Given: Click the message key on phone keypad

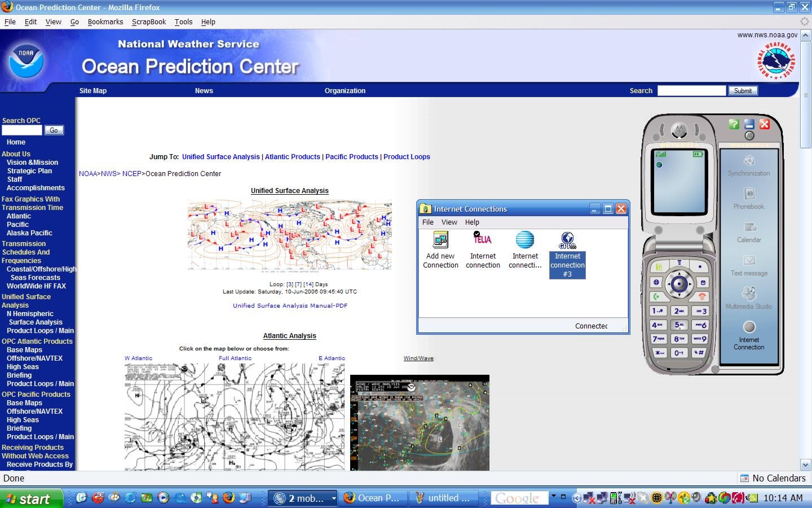Looking at the screenshot, I should click(702, 282).
